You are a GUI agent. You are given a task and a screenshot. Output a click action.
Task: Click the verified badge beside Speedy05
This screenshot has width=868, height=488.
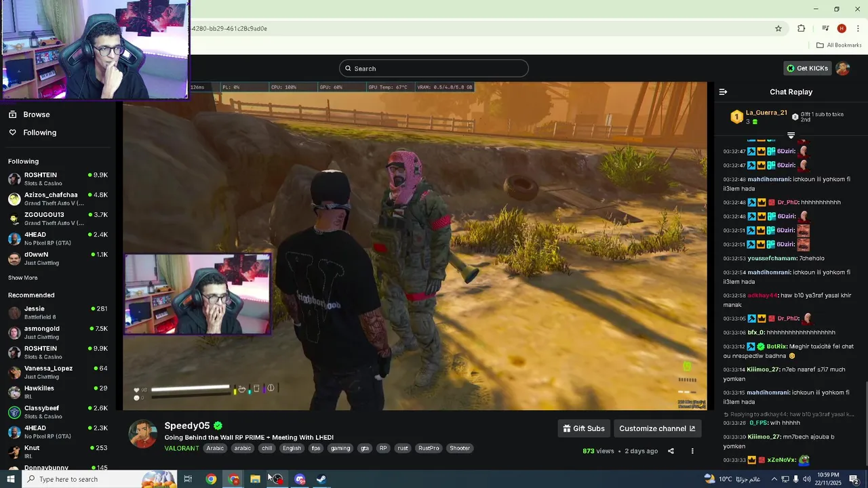pyautogui.click(x=218, y=426)
